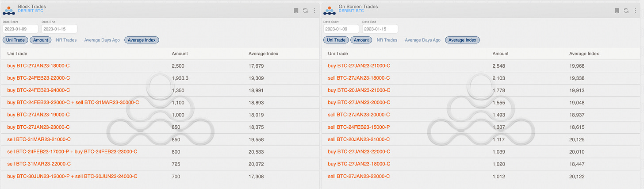Select sell BTC-27JAN23-22000-C row
Viewport: 644px width, 189px height.
[481, 176]
